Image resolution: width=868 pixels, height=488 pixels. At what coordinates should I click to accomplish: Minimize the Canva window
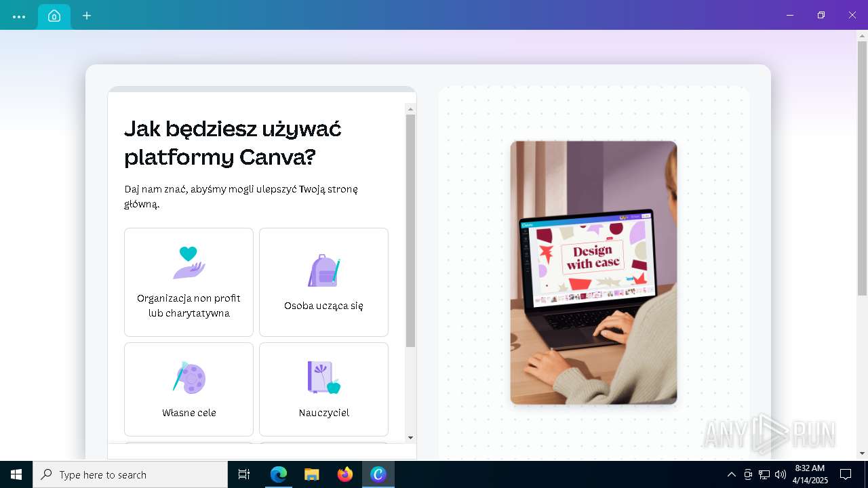pos(789,15)
